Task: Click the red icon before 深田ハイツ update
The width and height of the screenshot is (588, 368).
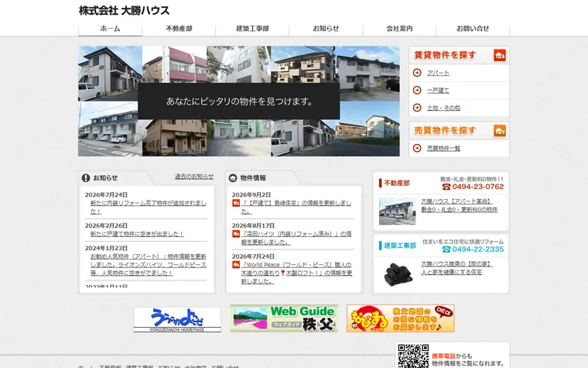Action: [236, 234]
